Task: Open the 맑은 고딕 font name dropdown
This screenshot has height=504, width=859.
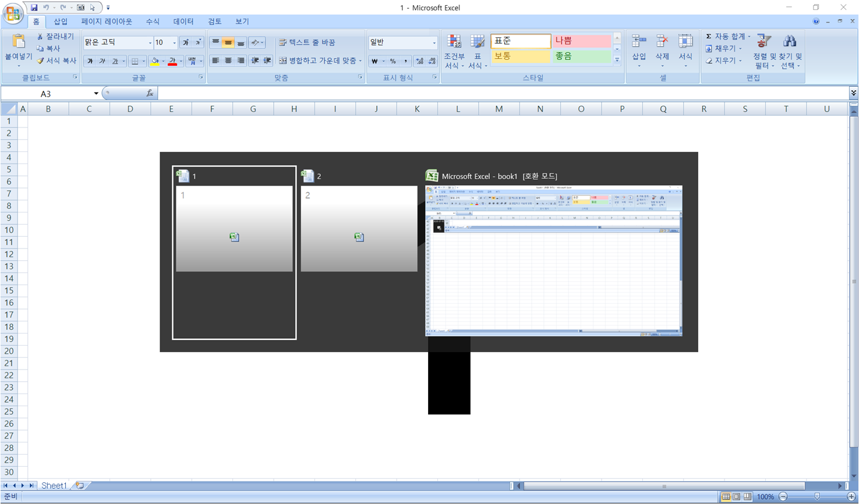Action: pos(150,43)
